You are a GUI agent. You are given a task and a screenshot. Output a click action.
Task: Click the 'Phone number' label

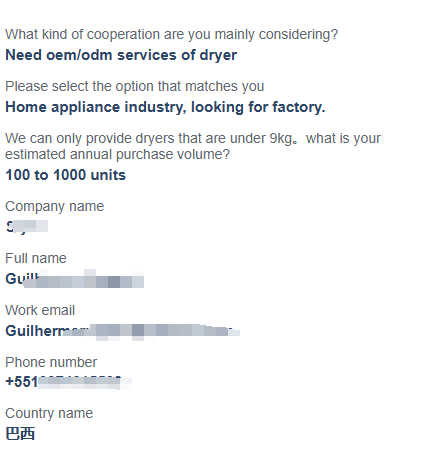51,362
